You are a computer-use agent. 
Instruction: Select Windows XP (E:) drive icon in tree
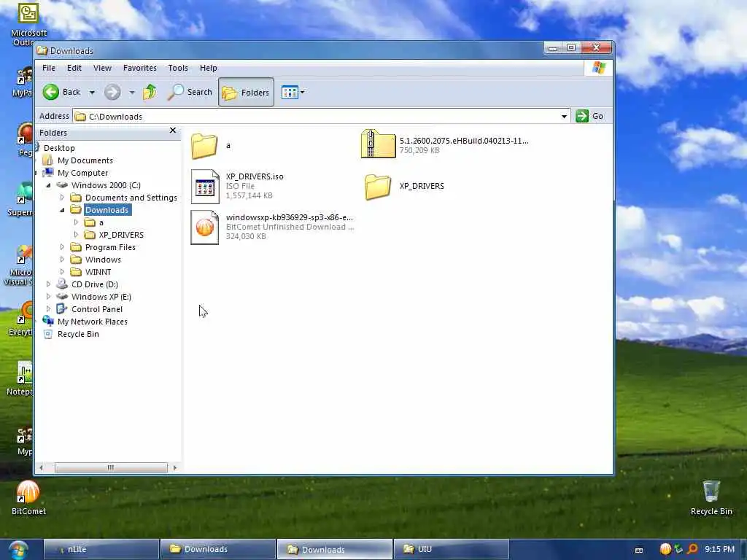62,296
